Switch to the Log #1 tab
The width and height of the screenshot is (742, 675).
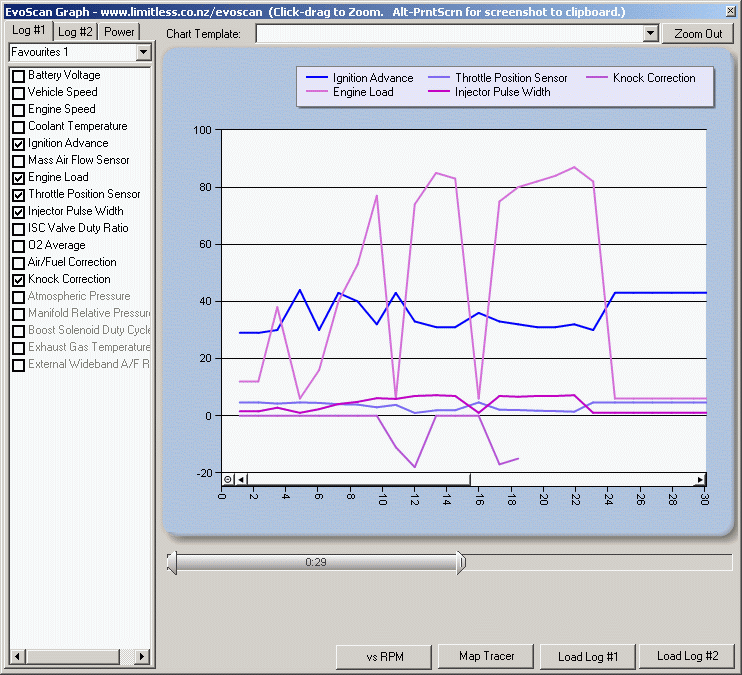[x=28, y=31]
